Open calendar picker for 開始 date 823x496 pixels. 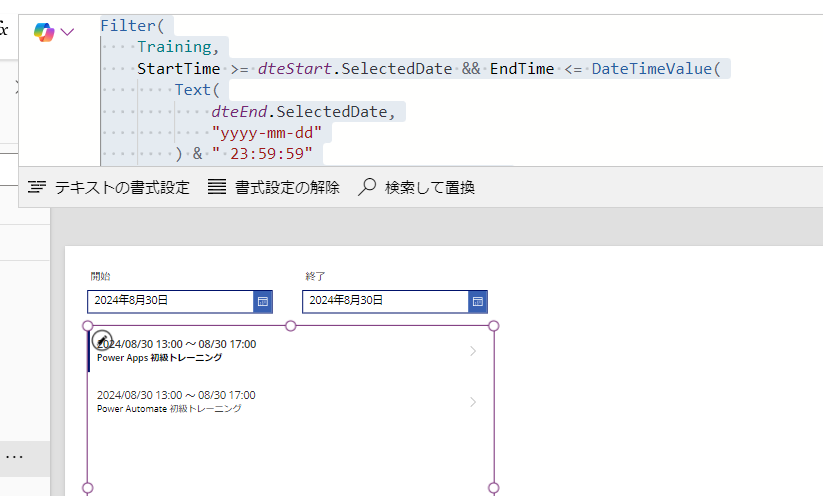point(263,301)
